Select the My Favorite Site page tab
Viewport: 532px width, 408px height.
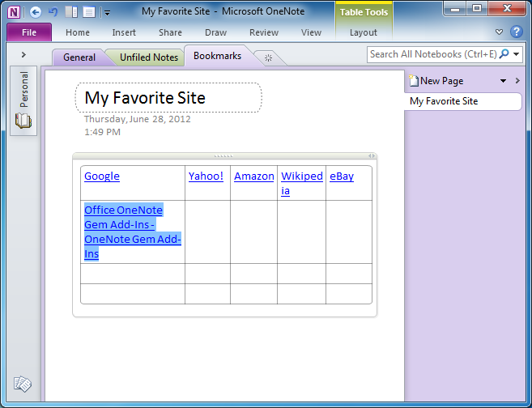pos(462,101)
